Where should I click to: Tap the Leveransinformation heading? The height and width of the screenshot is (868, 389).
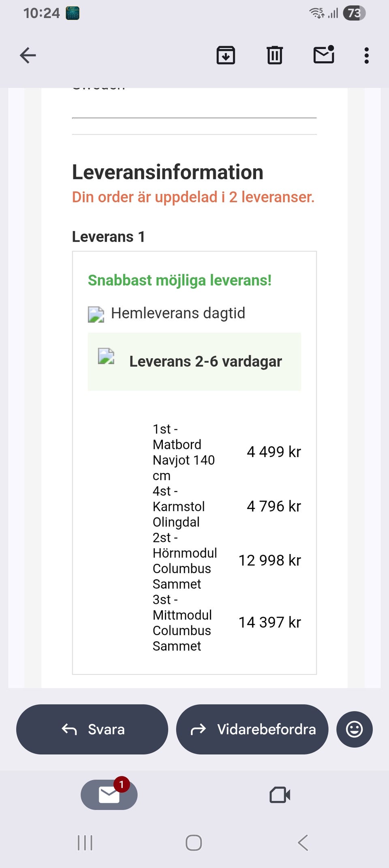point(168,172)
